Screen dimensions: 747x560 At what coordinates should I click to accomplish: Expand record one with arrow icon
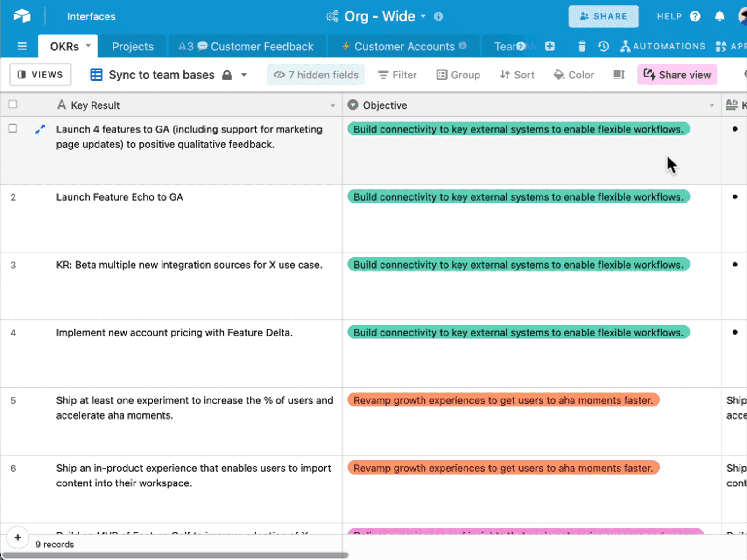click(x=40, y=129)
